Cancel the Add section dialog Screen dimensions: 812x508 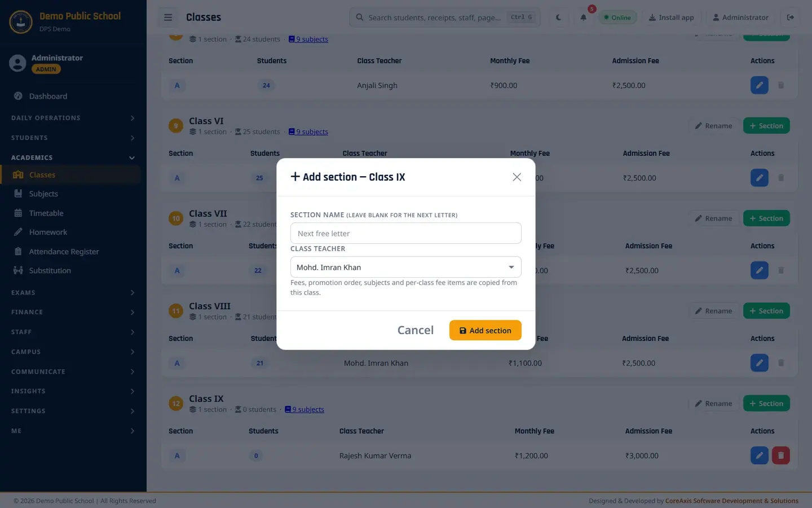tap(416, 330)
